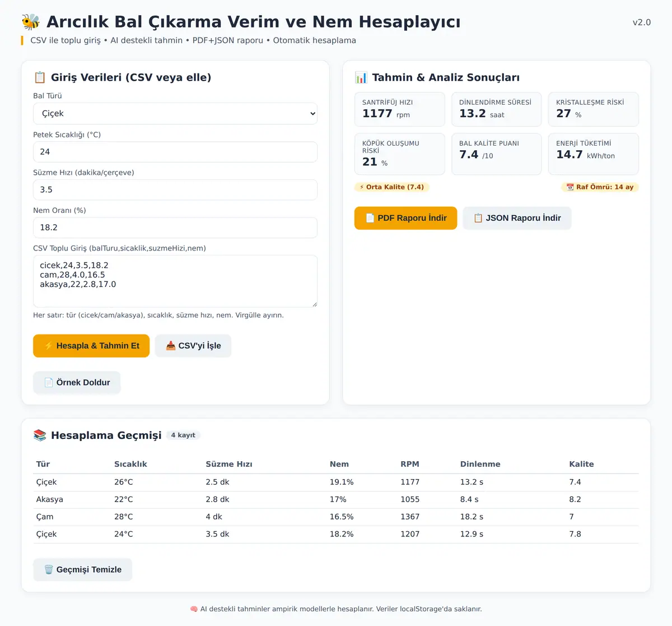Click the Raf Ömrü: 14 ay badge
The image size is (672, 626).
point(600,187)
